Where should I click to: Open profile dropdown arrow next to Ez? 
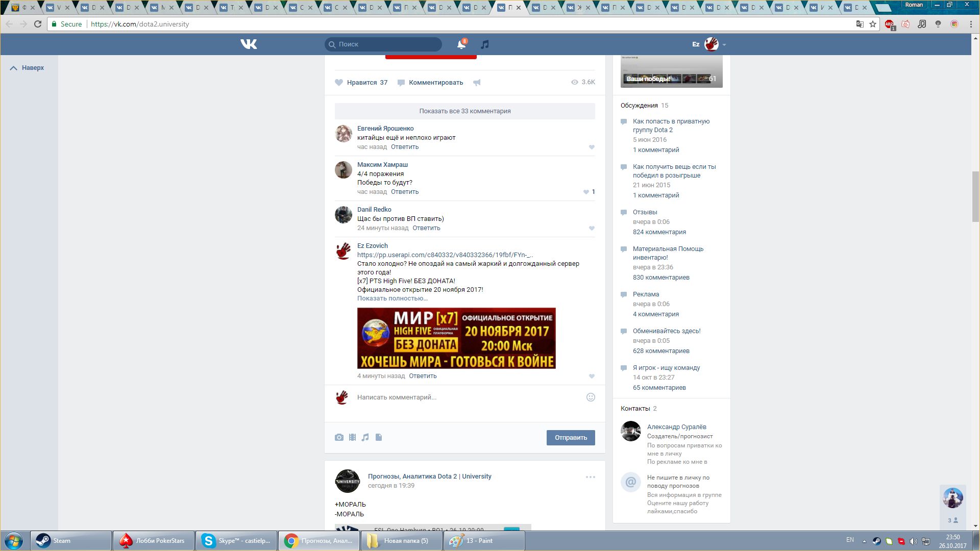[x=724, y=45]
